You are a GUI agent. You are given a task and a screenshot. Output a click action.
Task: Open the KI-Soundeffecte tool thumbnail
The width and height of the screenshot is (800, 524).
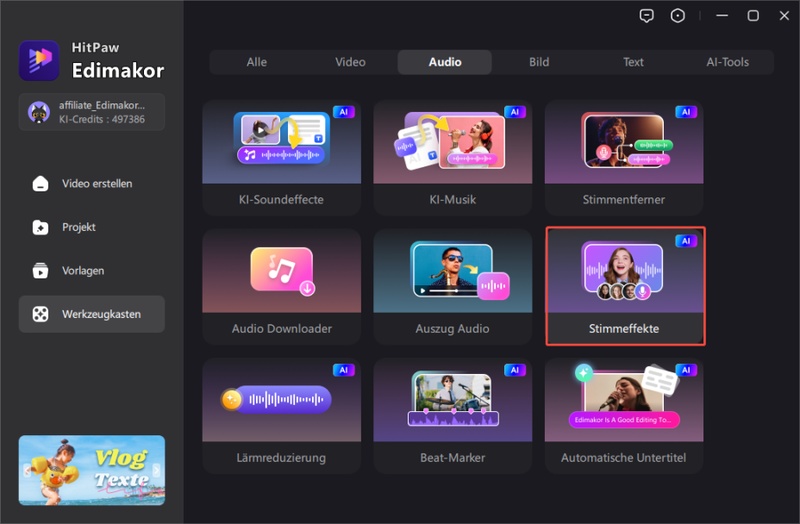click(x=282, y=142)
